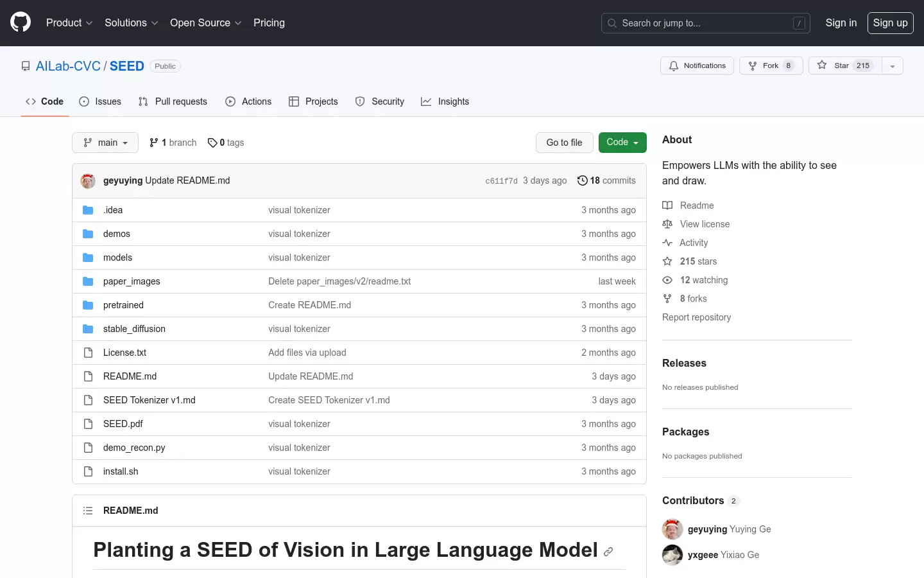Open the main branch selector
Viewport: 924px width, 578px height.
105,143
